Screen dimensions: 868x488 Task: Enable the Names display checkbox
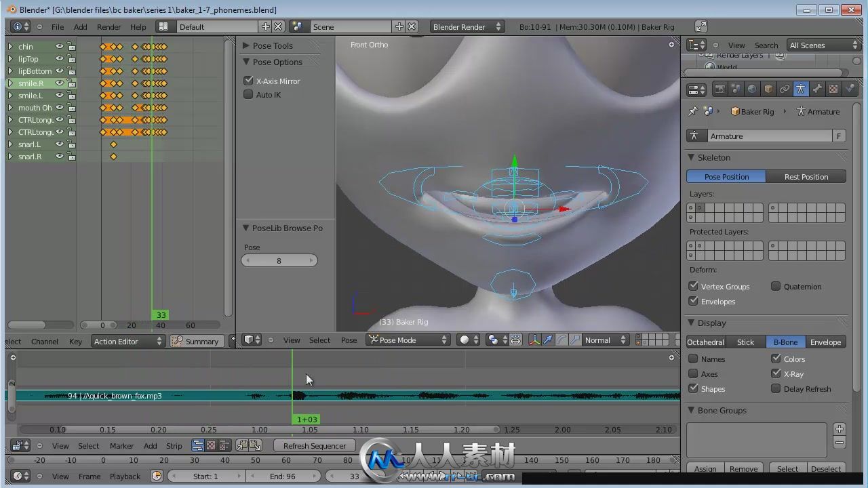tap(693, 359)
